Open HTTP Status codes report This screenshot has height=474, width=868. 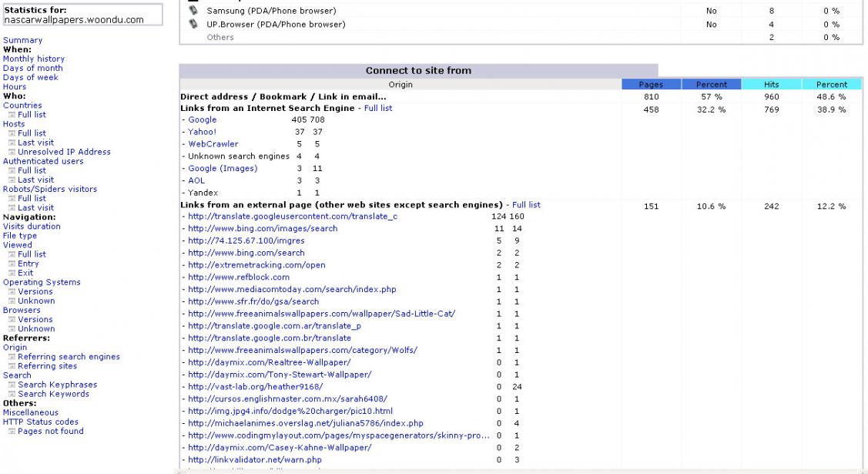point(40,422)
